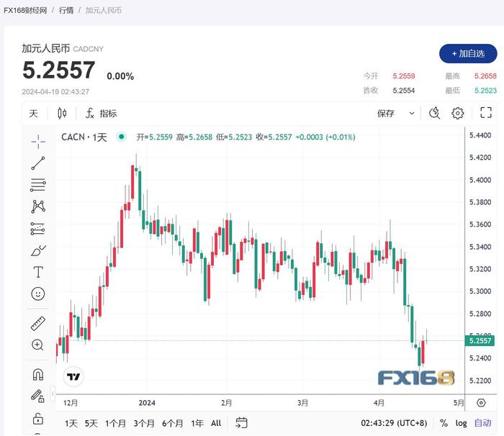
Task: Select the 1年 time range
Action: click(197, 423)
